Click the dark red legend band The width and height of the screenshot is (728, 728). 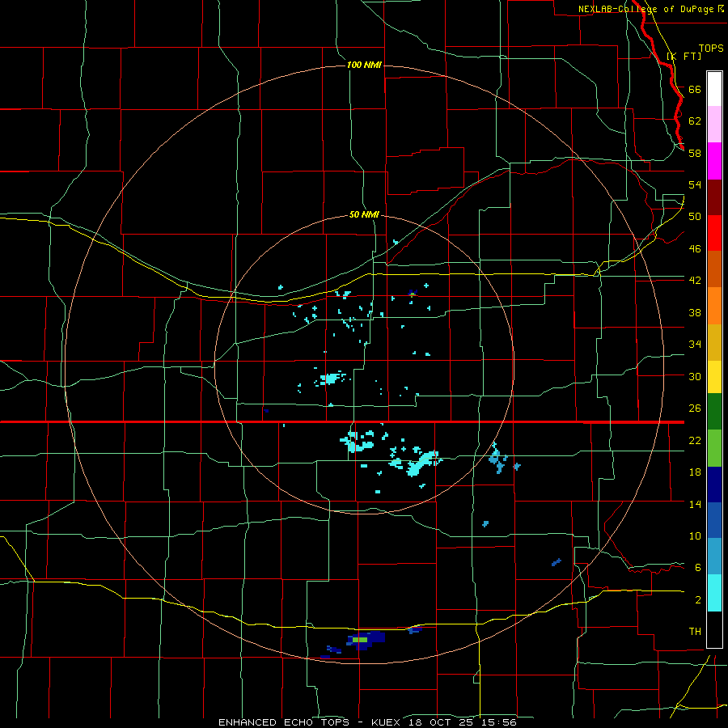tap(714, 197)
